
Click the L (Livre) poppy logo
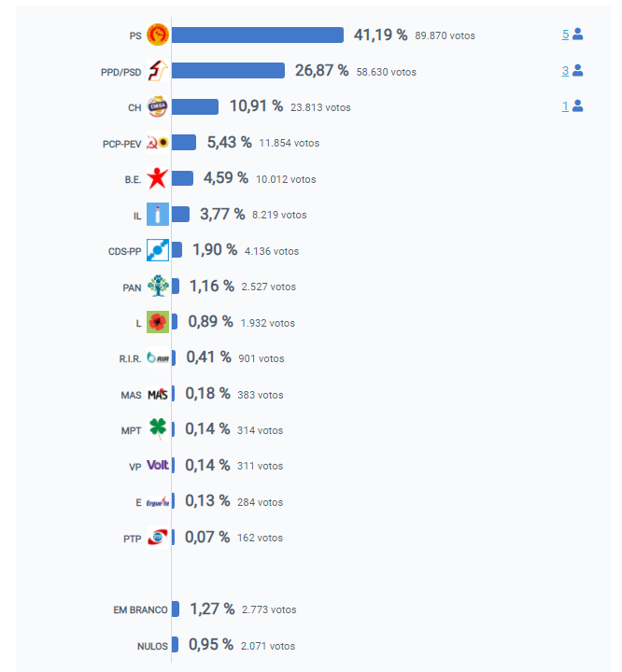click(158, 322)
